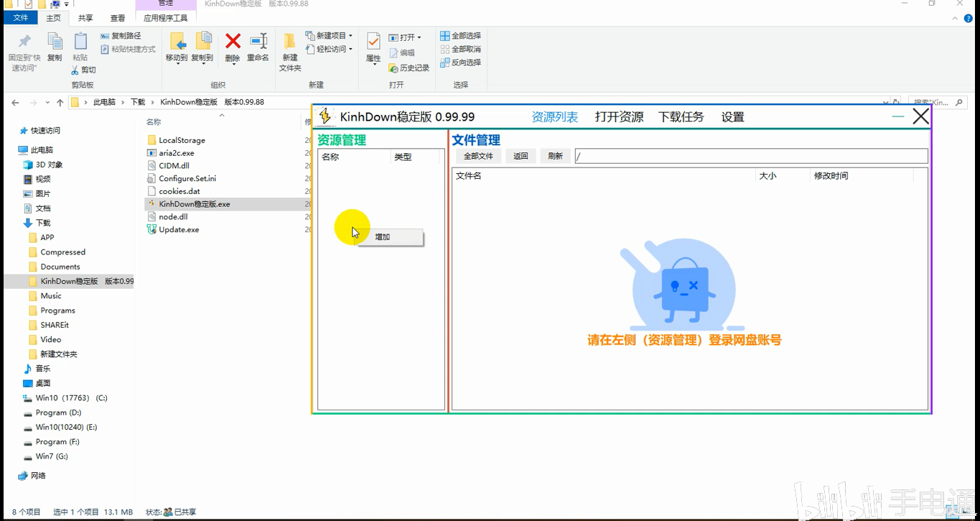Click the Rename (重命名) icon

(258, 41)
